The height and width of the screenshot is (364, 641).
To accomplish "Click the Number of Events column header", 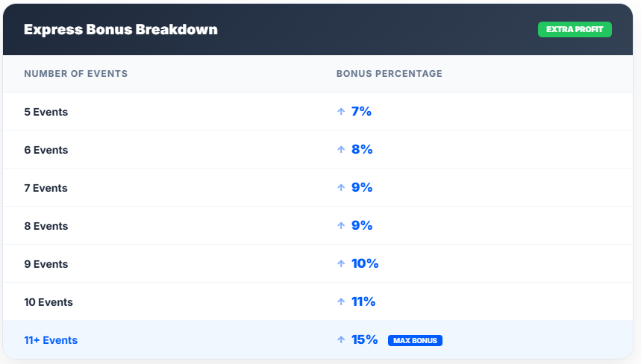I will (75, 74).
